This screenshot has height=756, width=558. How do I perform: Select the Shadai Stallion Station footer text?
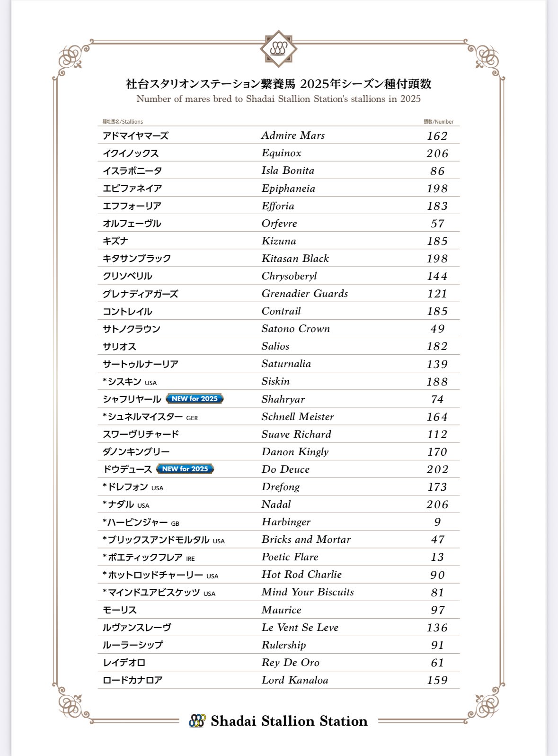(289, 721)
